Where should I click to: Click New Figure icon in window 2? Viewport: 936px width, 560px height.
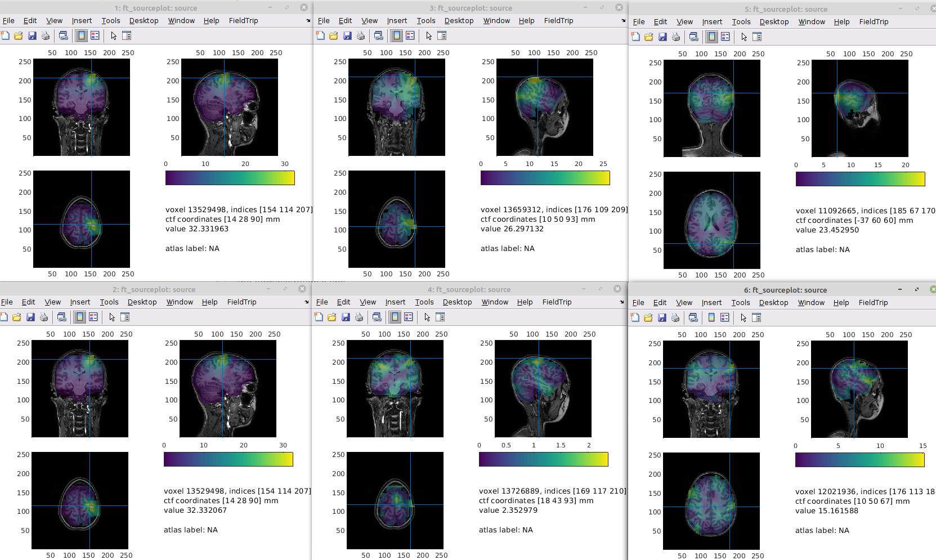4,317
